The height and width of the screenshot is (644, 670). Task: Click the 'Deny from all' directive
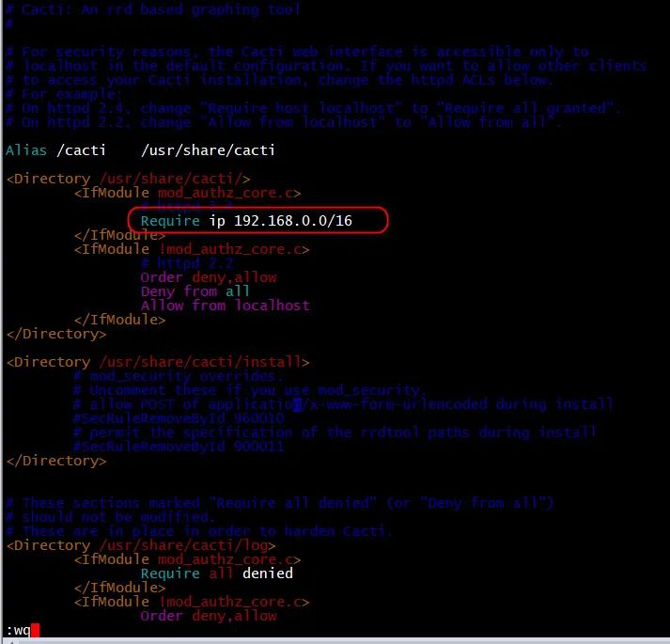click(x=195, y=291)
